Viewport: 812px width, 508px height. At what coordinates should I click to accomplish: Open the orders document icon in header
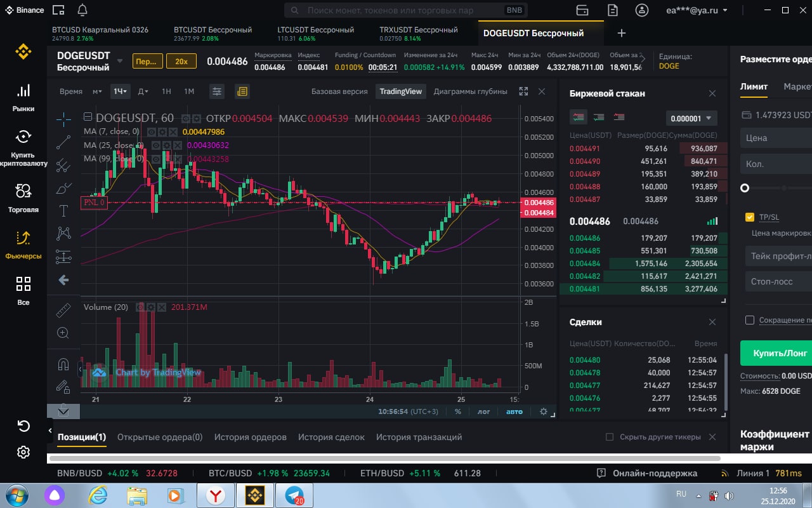(x=612, y=10)
